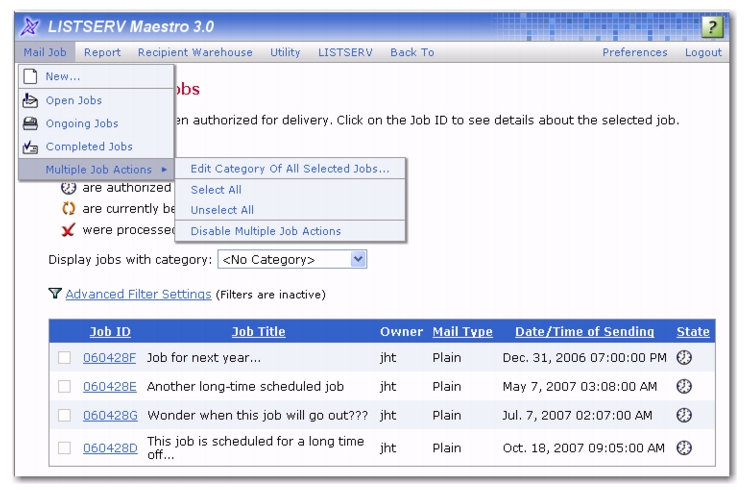Sort table by Mail Type header

462,332
